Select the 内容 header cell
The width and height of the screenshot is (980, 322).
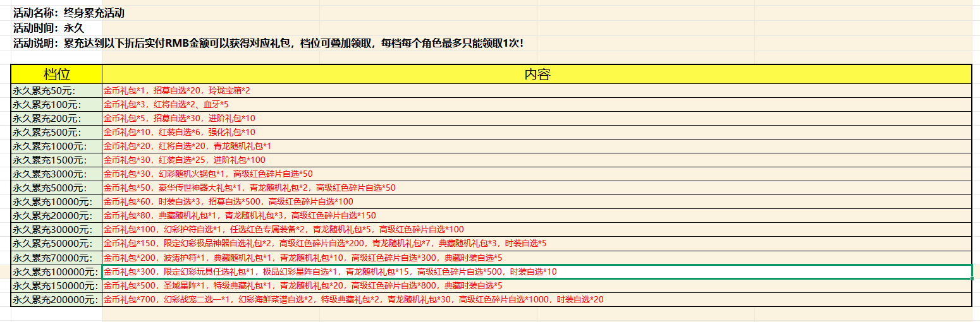(537, 74)
